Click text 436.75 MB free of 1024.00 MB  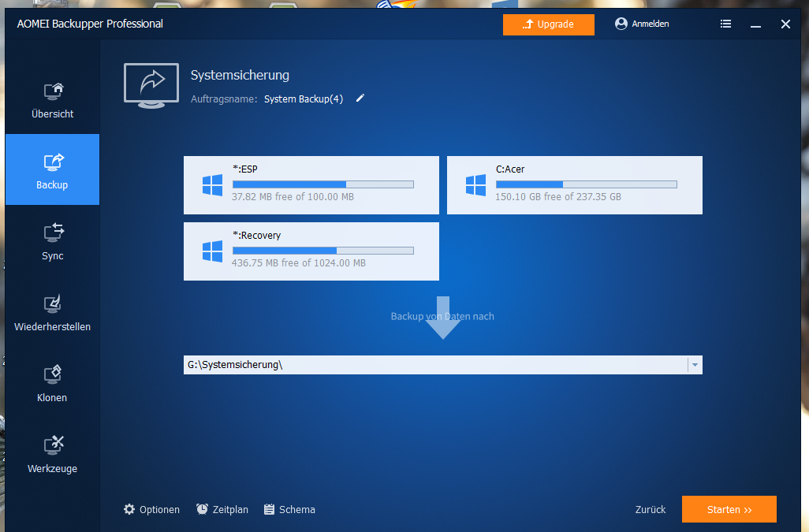tap(298, 263)
